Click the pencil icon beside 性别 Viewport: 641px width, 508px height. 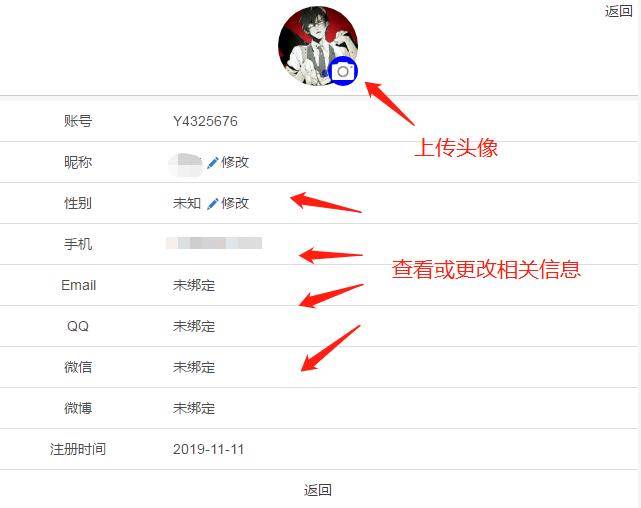tap(213, 204)
